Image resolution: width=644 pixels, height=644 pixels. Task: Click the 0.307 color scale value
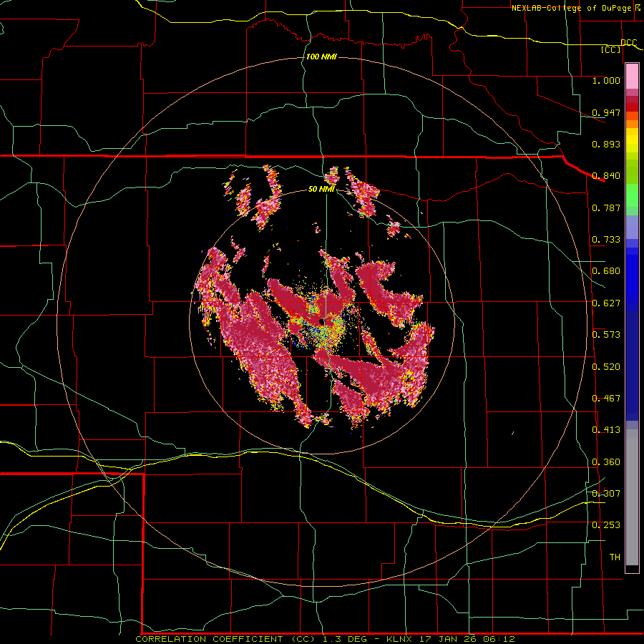coord(606,494)
